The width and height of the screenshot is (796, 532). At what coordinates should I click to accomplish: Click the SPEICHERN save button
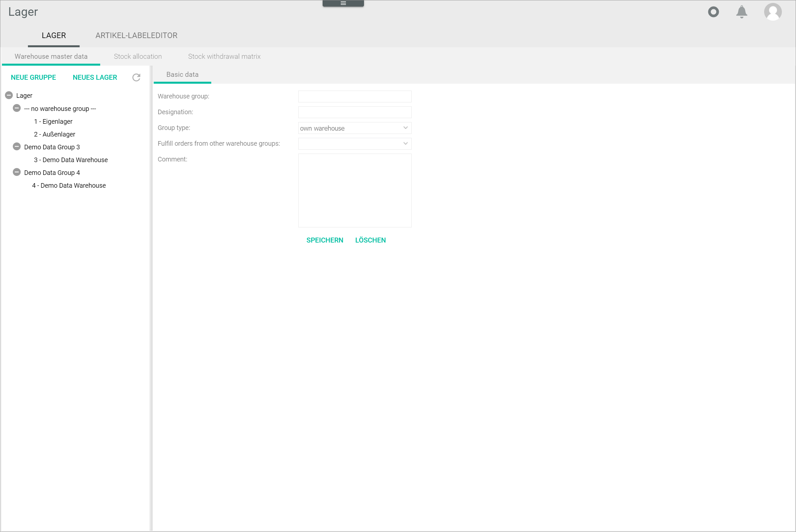[324, 240]
